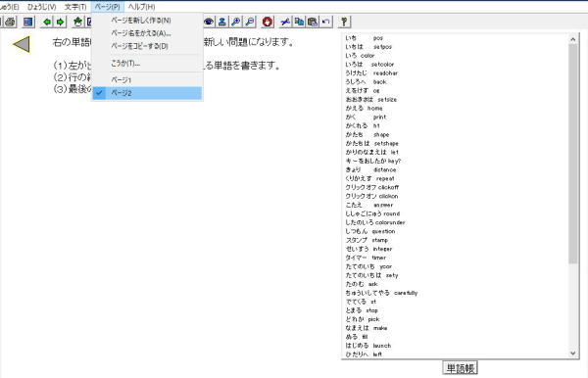588x378 pixels.
Task: Choose ページを新しく作る(N) from the menu
Action: [x=147, y=21]
